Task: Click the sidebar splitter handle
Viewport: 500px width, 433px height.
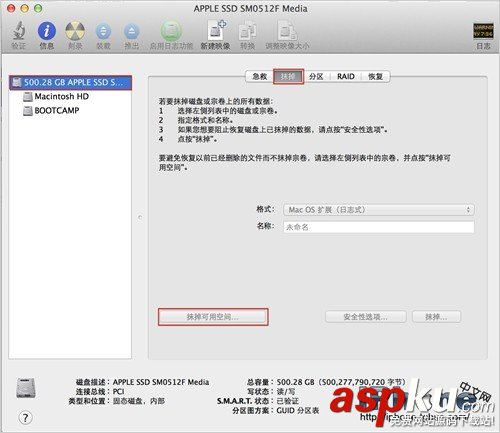Action: (x=140, y=217)
